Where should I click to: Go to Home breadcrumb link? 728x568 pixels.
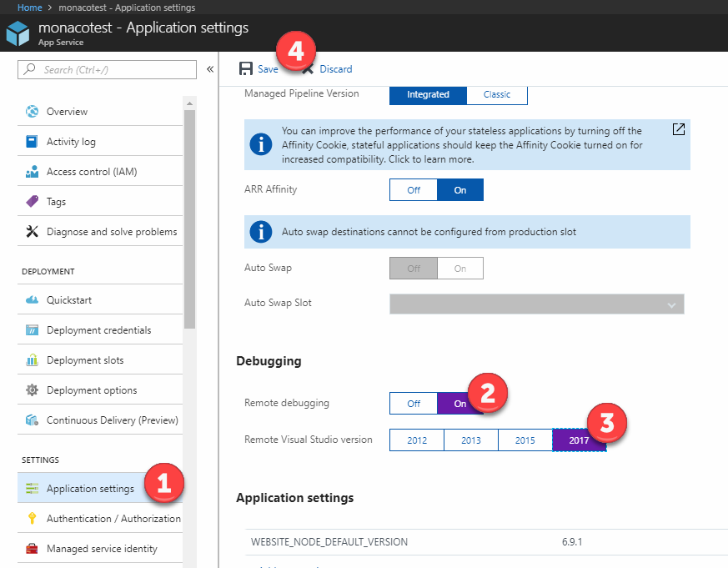(x=30, y=8)
